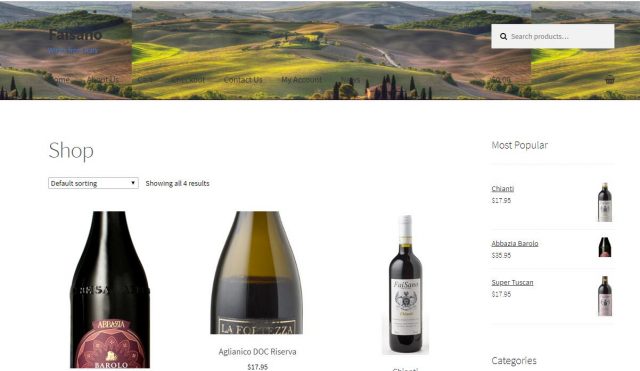Open the Abbazia Barolo link in sidebar

pos(515,243)
